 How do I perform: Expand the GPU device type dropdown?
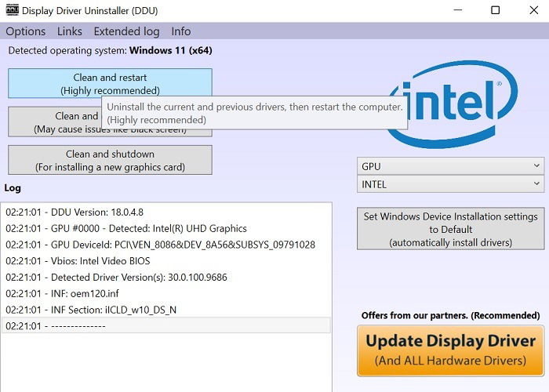tap(451, 166)
